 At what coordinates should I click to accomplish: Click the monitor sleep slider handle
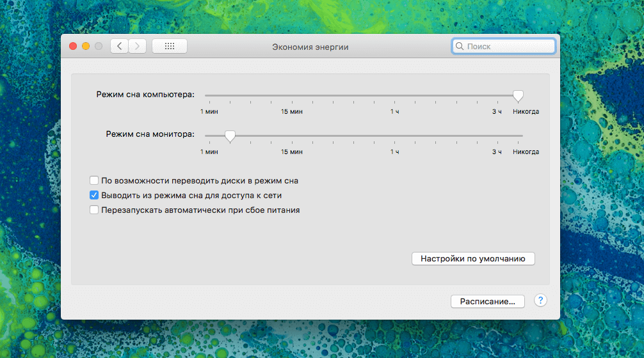230,136
